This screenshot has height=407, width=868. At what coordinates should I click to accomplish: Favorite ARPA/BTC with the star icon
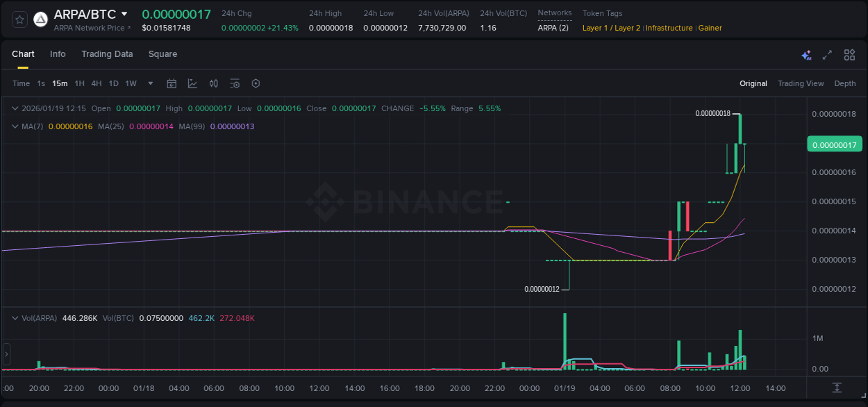19,19
